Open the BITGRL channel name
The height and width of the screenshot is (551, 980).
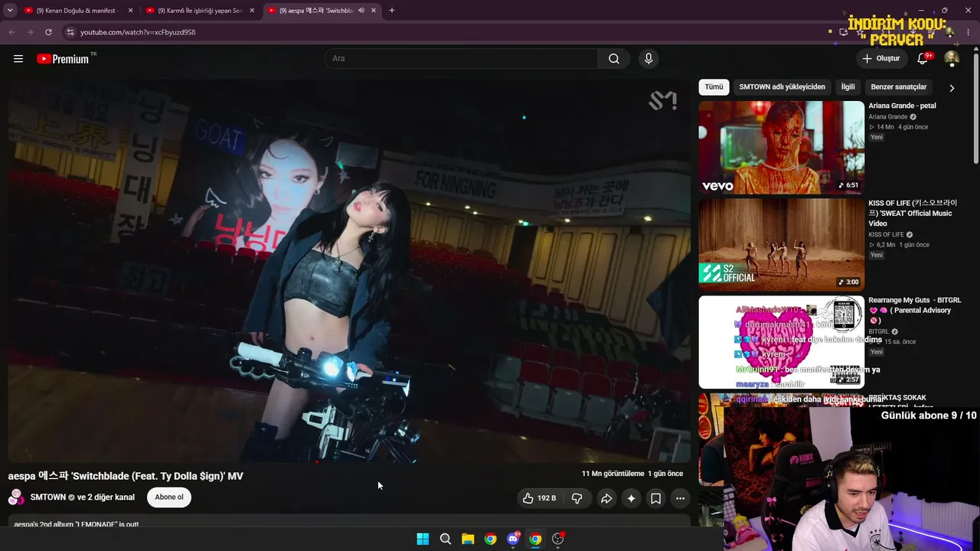pyautogui.click(x=879, y=331)
